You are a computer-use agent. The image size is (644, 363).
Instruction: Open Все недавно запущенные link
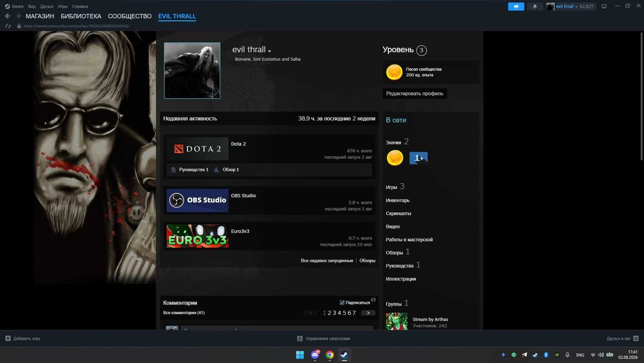click(327, 260)
